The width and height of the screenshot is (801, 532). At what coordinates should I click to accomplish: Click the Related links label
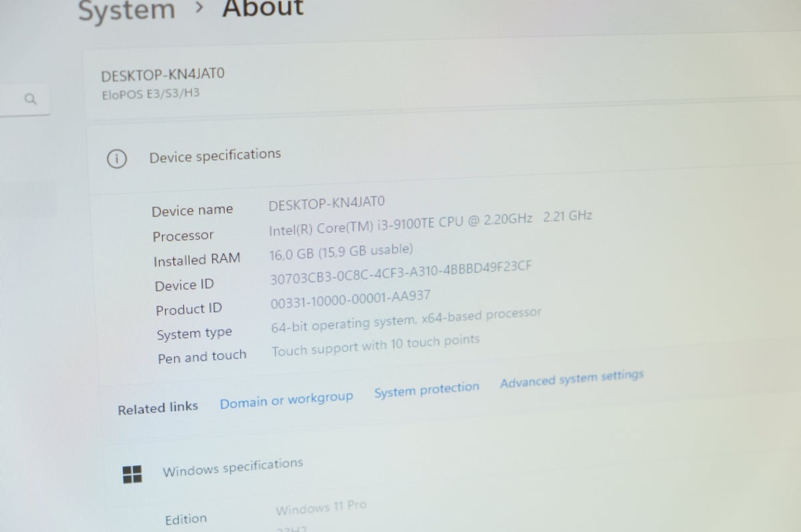point(158,407)
